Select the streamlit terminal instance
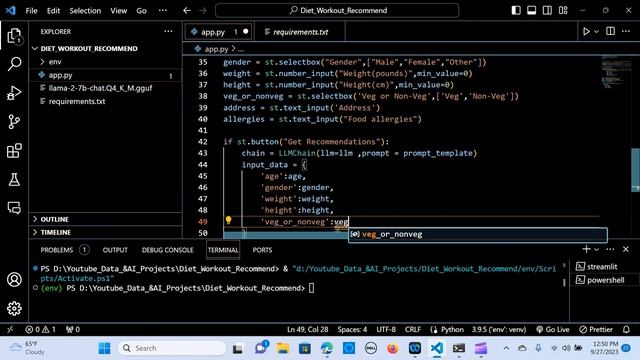The image size is (640, 360). pyautogui.click(x=602, y=267)
